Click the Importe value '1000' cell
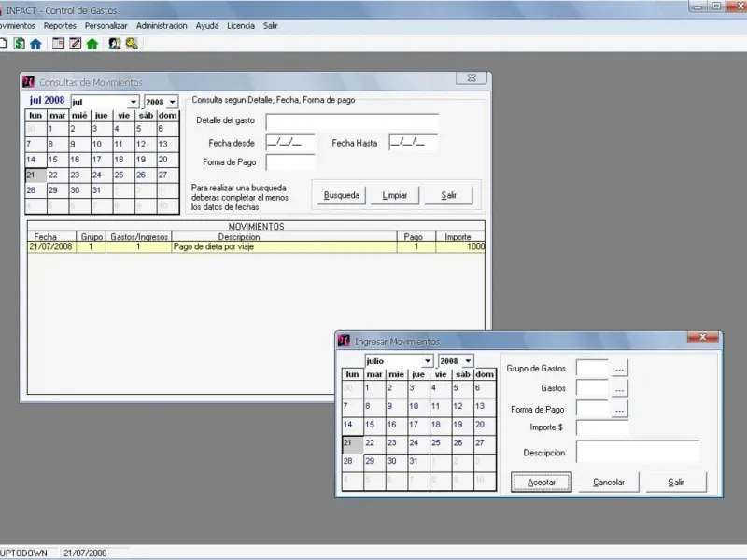This screenshot has width=747, height=560. 460,246
